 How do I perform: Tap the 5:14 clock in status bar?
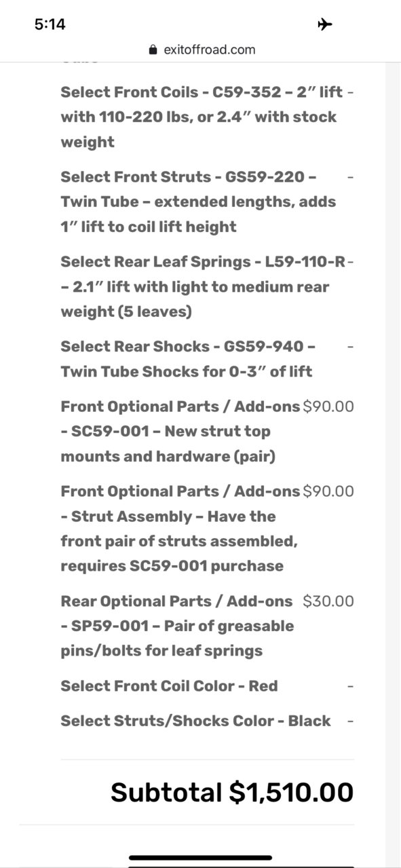click(x=50, y=24)
